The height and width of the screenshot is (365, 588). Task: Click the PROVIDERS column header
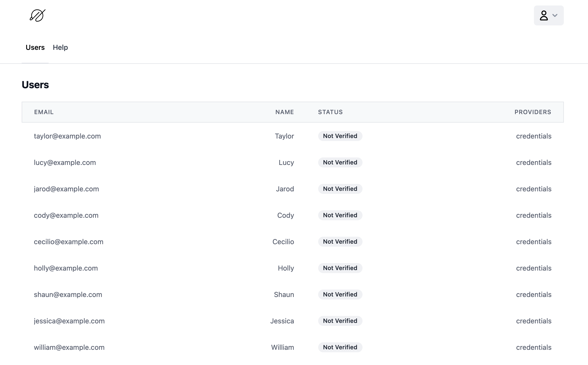coord(533,112)
